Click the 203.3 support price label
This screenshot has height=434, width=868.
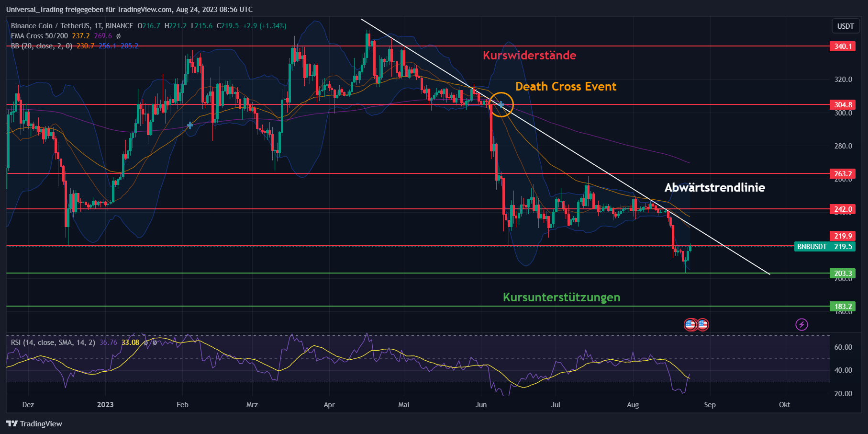(x=843, y=274)
